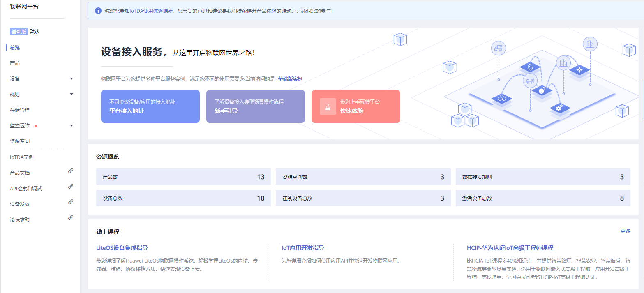Expand the 设备 submenu arrow

tap(72, 78)
